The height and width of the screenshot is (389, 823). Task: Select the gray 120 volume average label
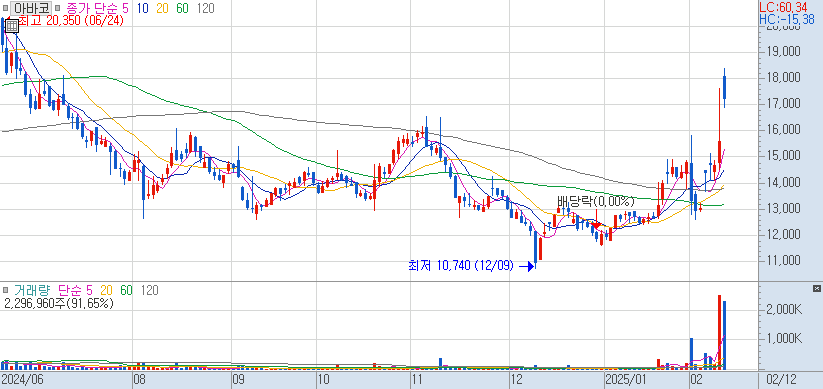[x=150, y=290]
